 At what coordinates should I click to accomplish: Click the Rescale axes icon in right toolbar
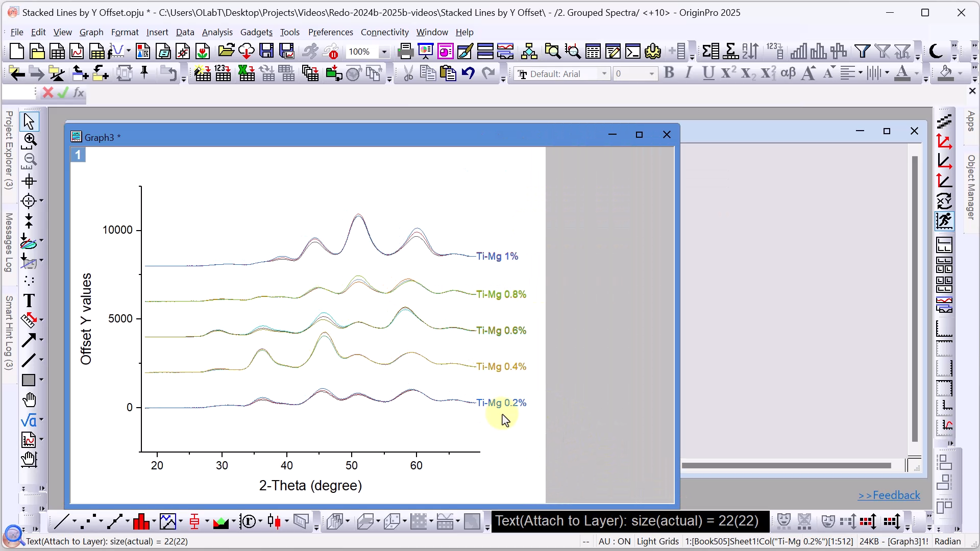[x=944, y=141]
